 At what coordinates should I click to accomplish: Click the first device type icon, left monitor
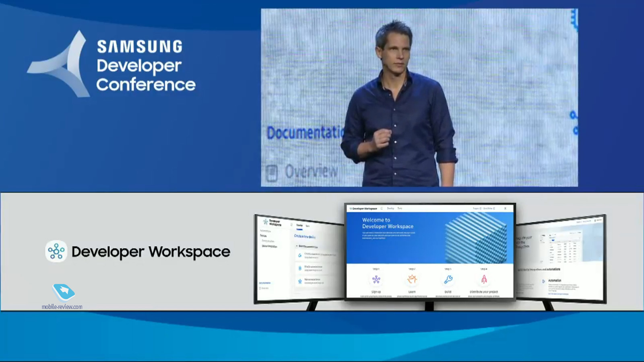click(x=299, y=255)
